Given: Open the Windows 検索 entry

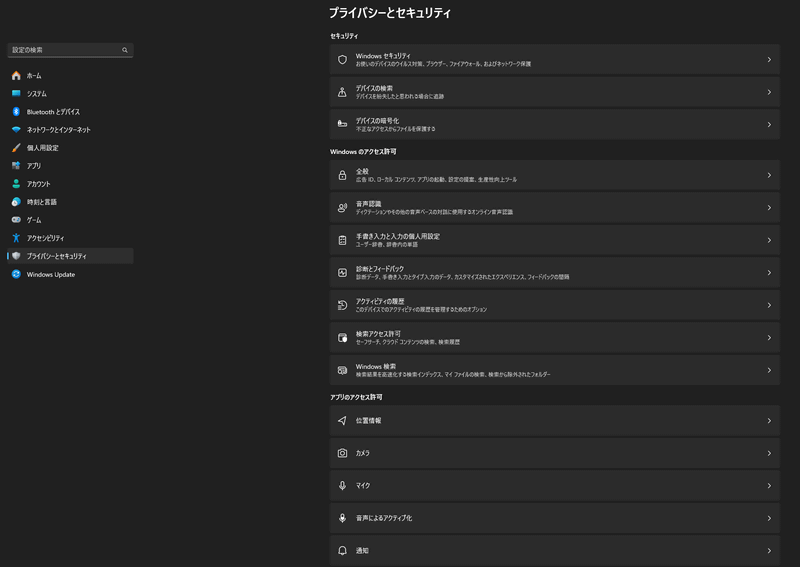Looking at the screenshot, I should tap(555, 370).
